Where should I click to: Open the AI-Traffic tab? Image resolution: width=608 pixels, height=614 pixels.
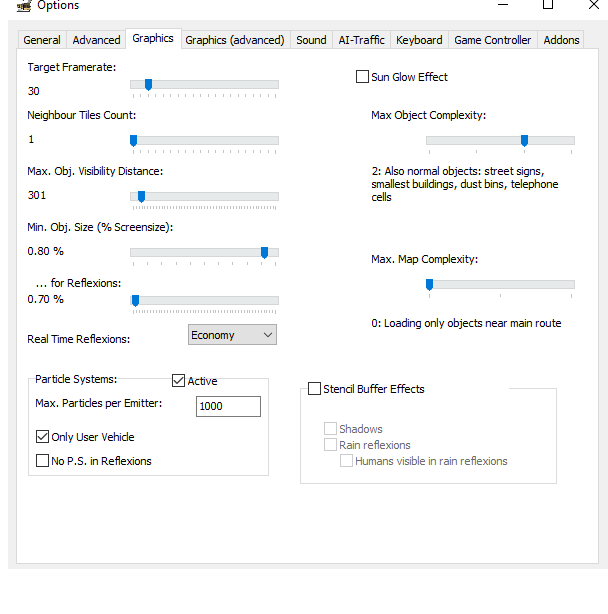(361, 40)
